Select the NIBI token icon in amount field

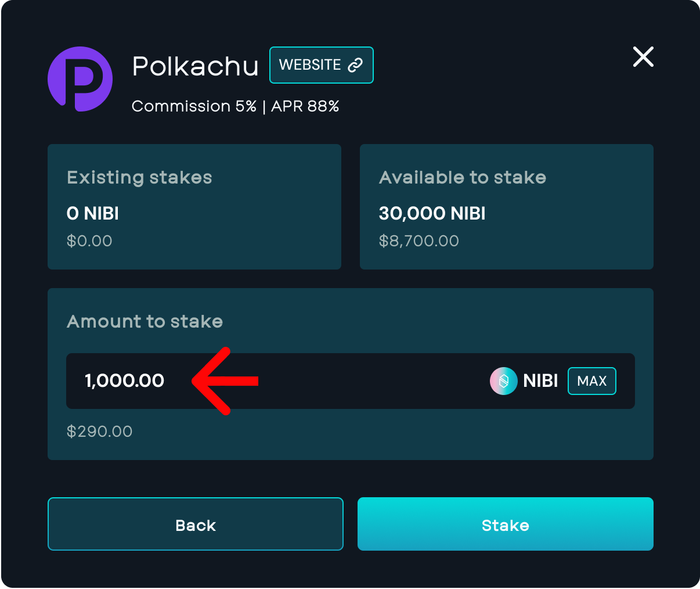click(x=504, y=381)
